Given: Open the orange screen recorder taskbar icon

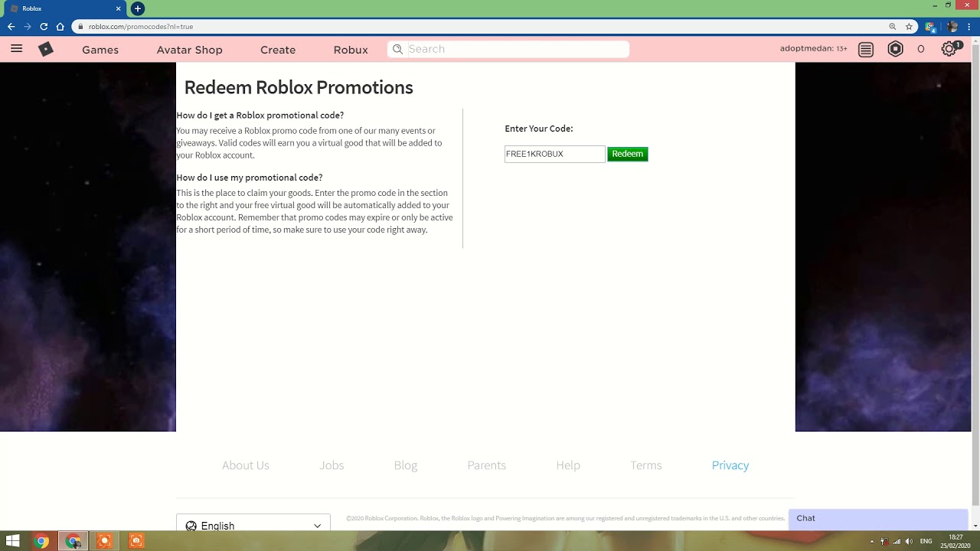Looking at the screenshot, I should pyautogui.click(x=105, y=541).
